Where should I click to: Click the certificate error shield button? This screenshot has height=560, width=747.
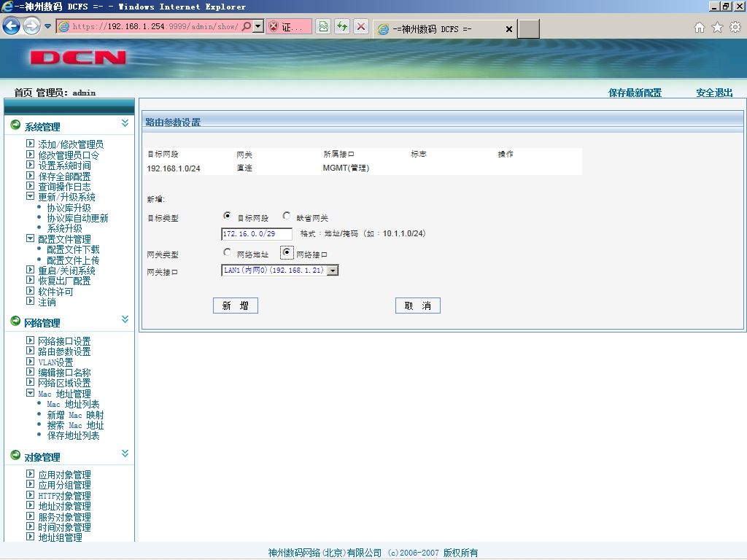289,26
